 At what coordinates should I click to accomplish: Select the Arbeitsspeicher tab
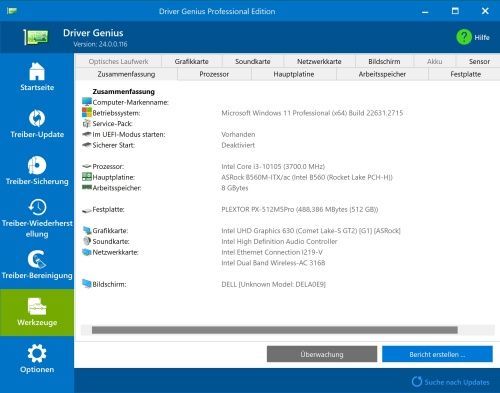382,74
